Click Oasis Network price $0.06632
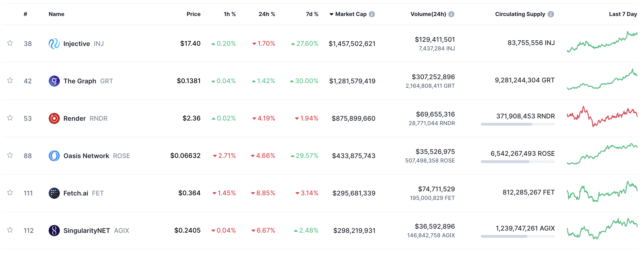 click(185, 156)
